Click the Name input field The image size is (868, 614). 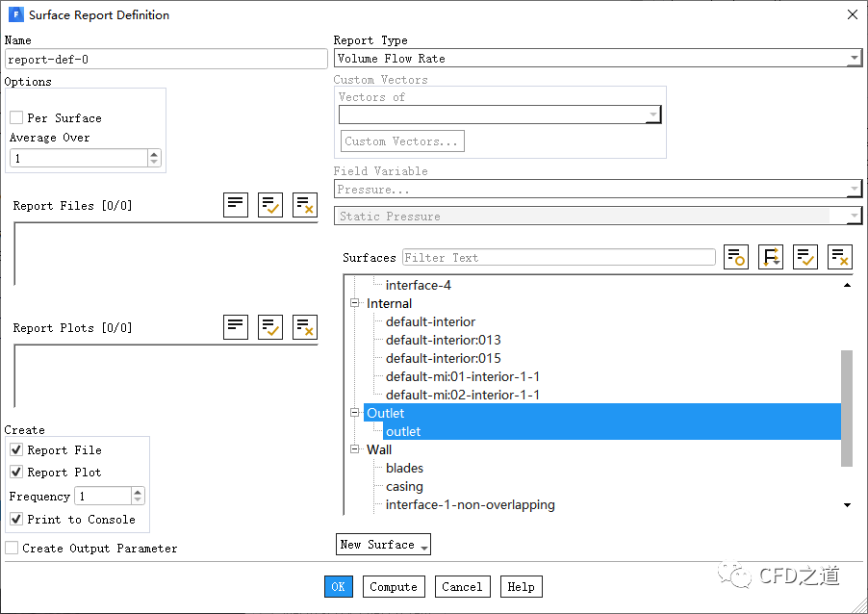click(x=166, y=60)
